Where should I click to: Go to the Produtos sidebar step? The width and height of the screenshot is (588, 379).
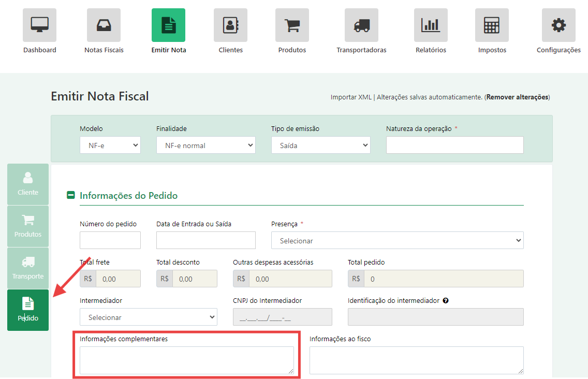pyautogui.click(x=28, y=226)
